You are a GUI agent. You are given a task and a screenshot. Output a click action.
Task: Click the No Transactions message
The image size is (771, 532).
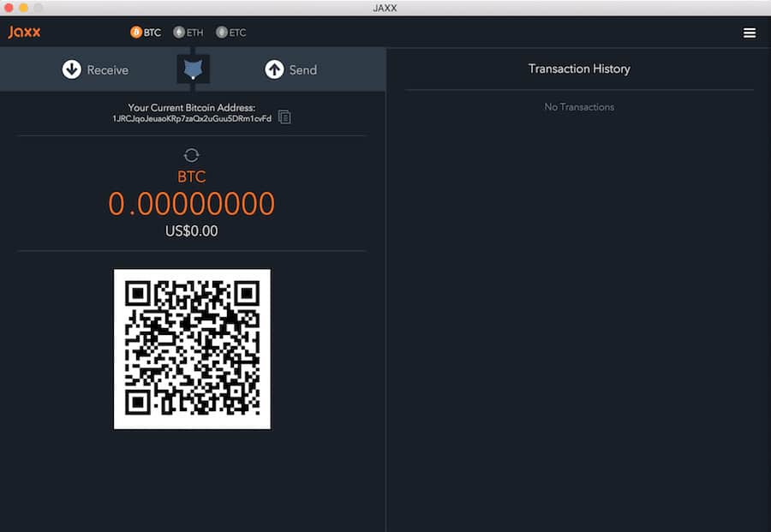tap(579, 107)
